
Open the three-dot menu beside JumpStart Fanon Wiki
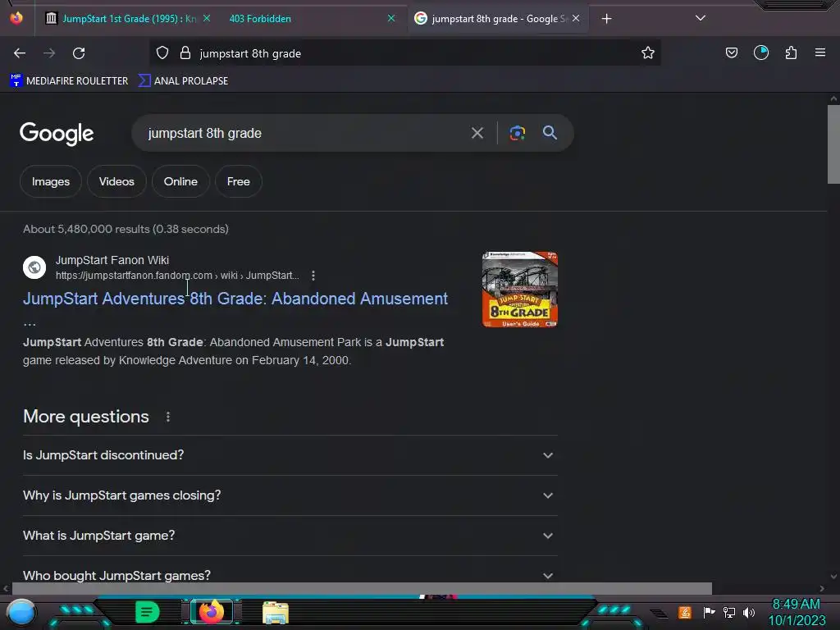[313, 276]
